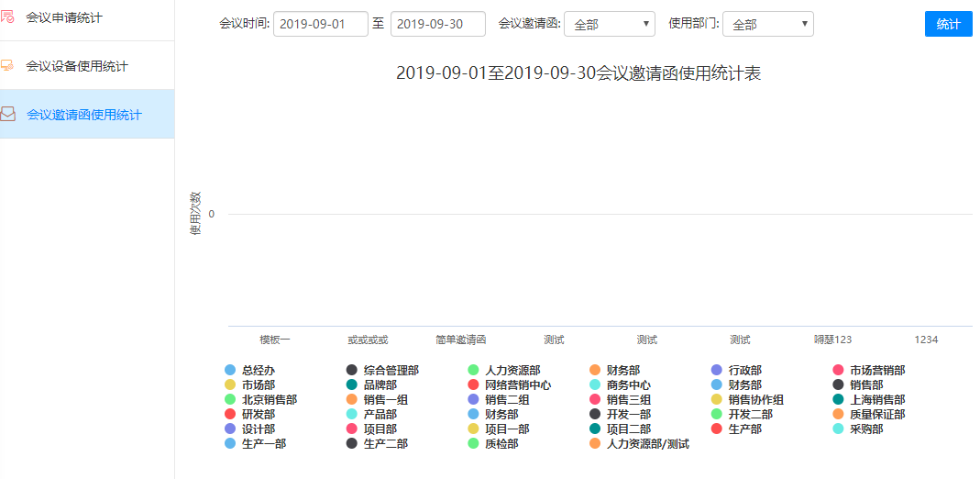Screen dimensions: 980x479
Task: Click the meeting application statistics sidebar icon
Action: click(7, 17)
